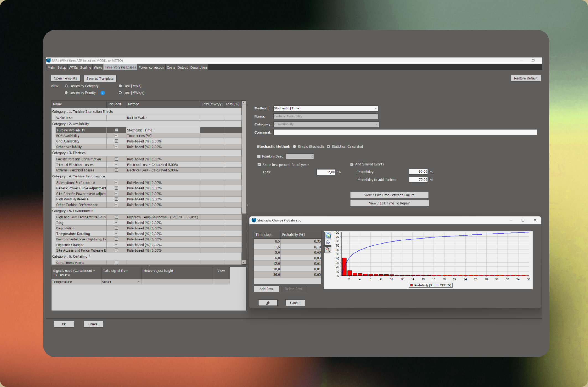Click Save as Template button
The height and width of the screenshot is (387, 588).
point(100,79)
